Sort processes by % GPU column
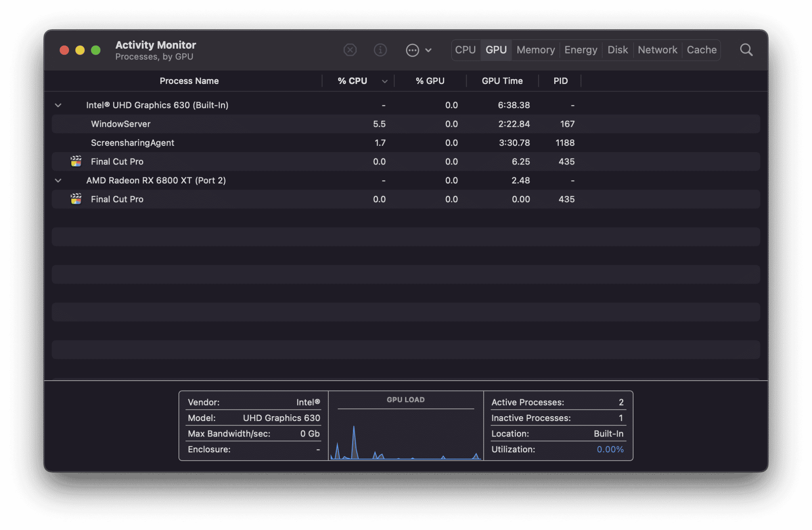This screenshot has height=530, width=812. 430,81
